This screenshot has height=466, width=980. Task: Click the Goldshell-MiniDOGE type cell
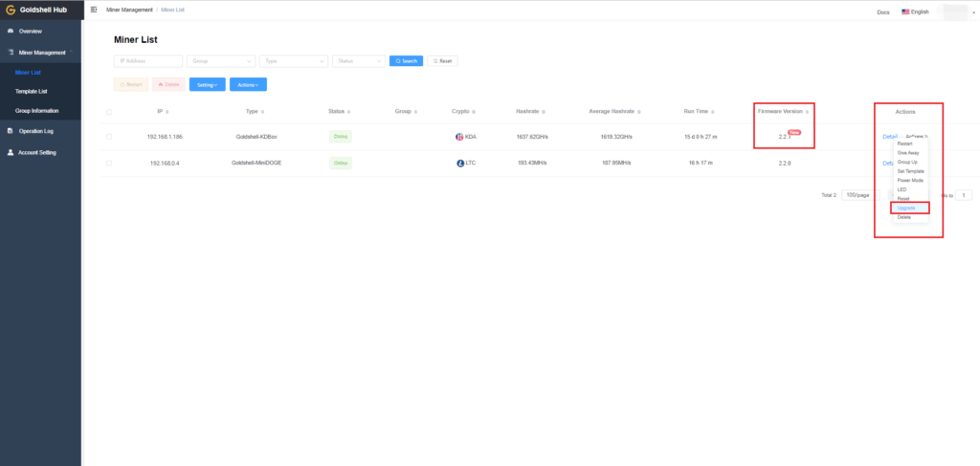pos(256,163)
